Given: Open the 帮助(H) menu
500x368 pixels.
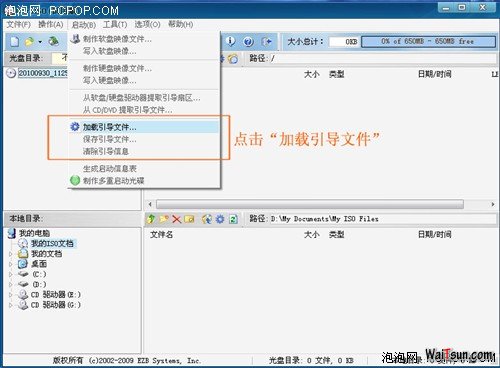Looking at the screenshot, I should [180, 24].
